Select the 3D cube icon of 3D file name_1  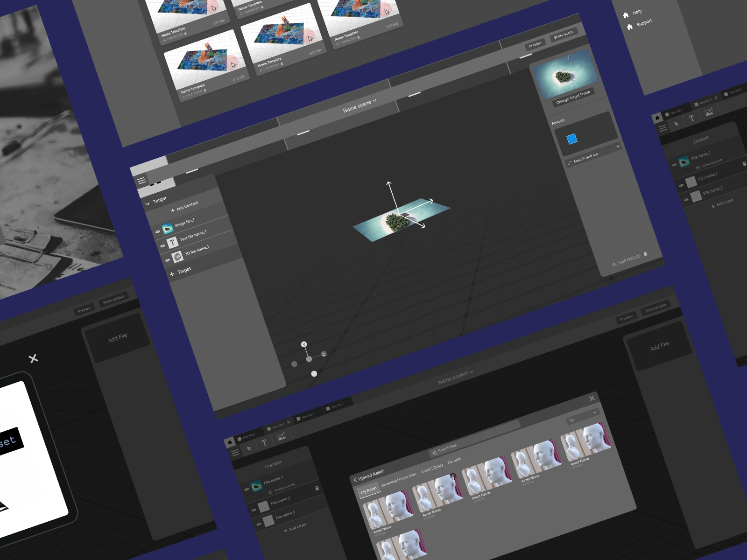[177, 257]
